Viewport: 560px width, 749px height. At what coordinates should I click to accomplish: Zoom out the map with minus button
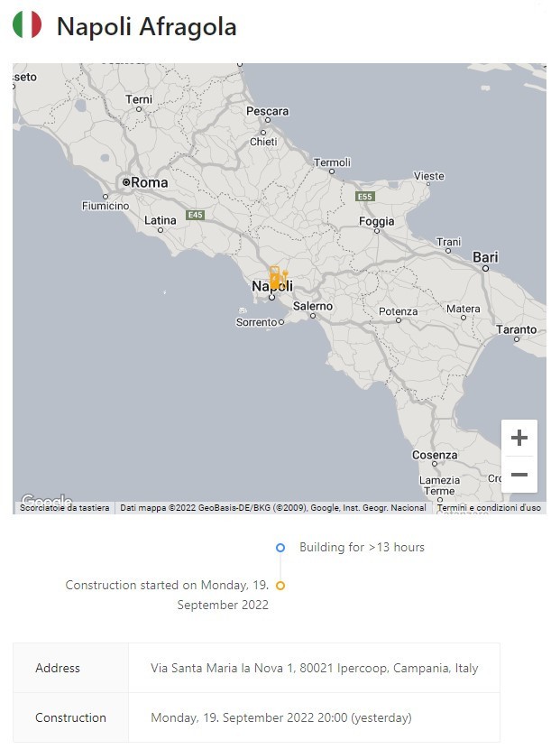pos(519,475)
